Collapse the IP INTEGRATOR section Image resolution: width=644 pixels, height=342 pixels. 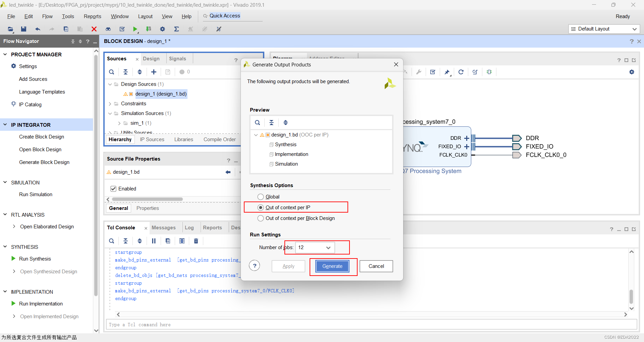(5, 125)
